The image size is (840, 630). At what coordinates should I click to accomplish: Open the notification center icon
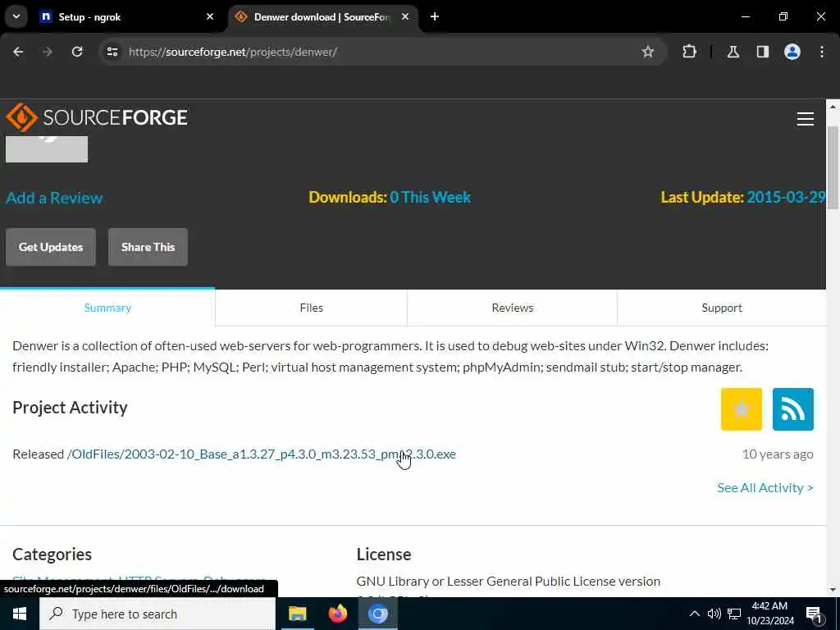pyautogui.click(x=814, y=614)
